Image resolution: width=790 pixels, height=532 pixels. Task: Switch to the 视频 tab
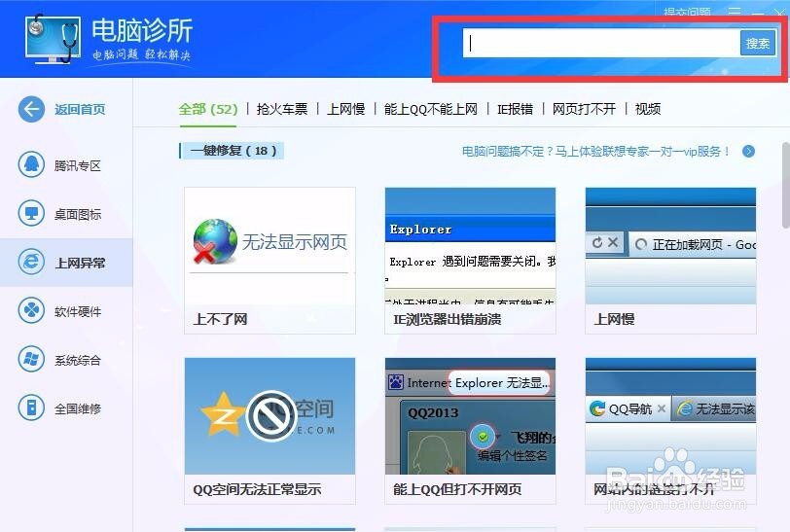click(x=647, y=109)
